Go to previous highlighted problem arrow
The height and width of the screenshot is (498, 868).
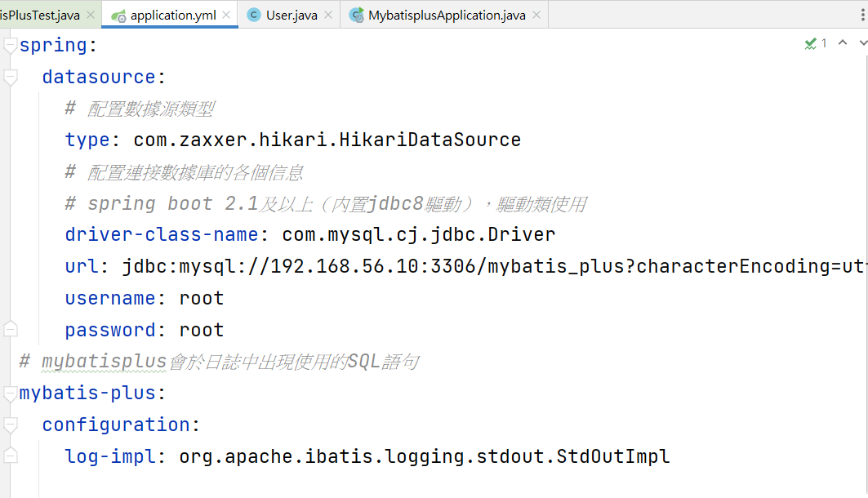843,42
